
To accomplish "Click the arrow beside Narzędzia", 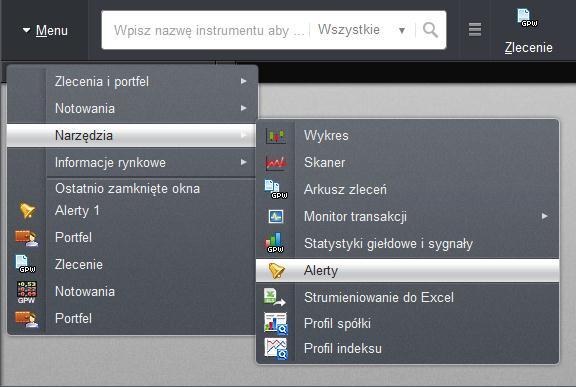I will click(x=244, y=135).
